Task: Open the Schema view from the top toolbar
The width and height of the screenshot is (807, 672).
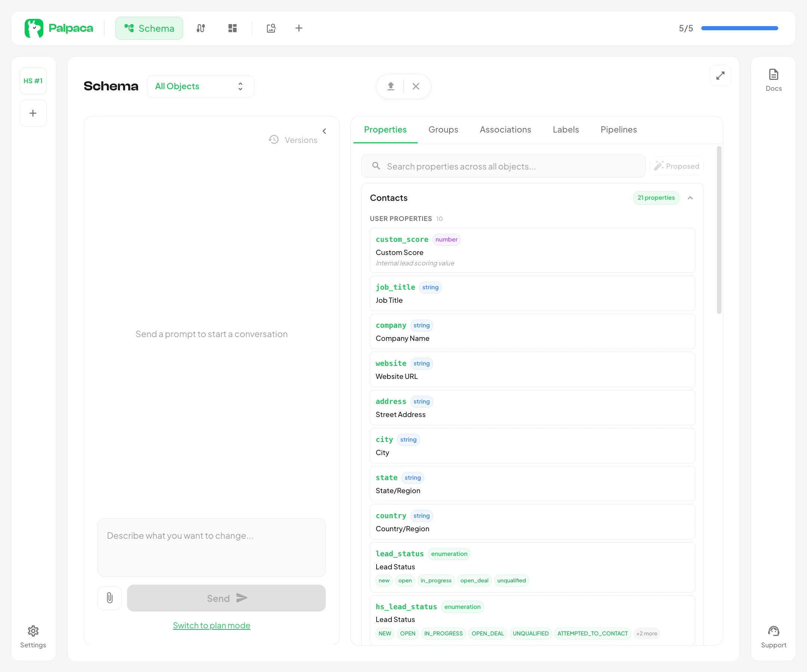Action: (149, 28)
